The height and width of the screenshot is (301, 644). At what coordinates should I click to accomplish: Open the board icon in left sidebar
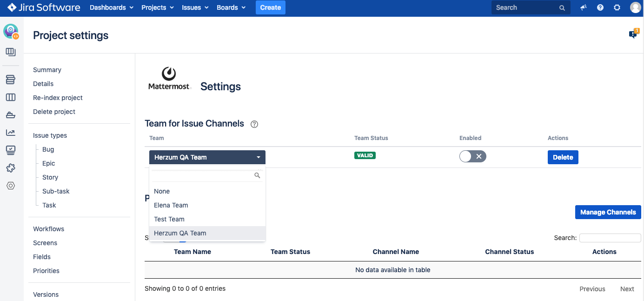pos(11,97)
